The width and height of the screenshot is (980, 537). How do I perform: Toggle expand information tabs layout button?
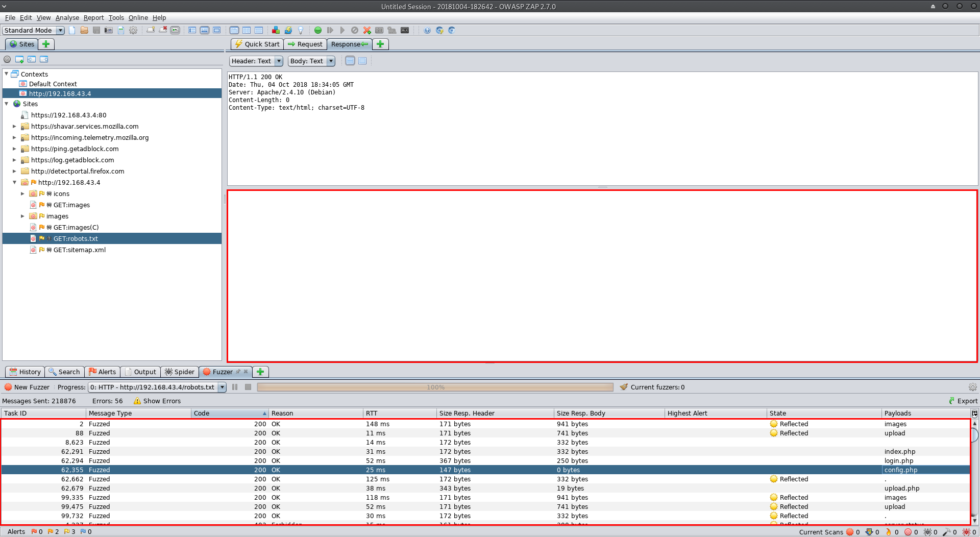point(204,30)
